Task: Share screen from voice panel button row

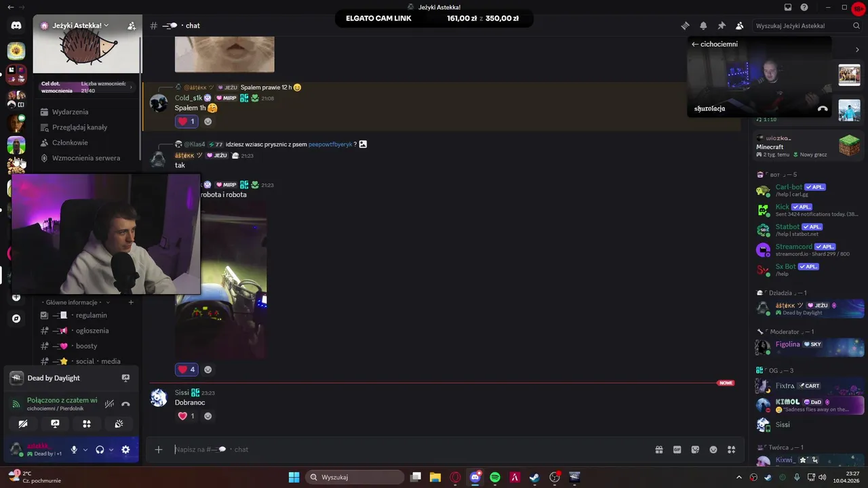Action: click(55, 424)
